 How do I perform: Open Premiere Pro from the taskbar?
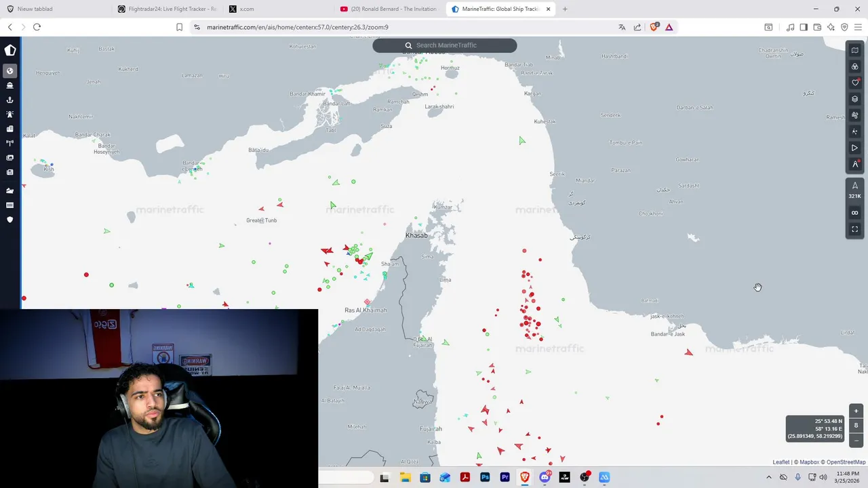505,477
